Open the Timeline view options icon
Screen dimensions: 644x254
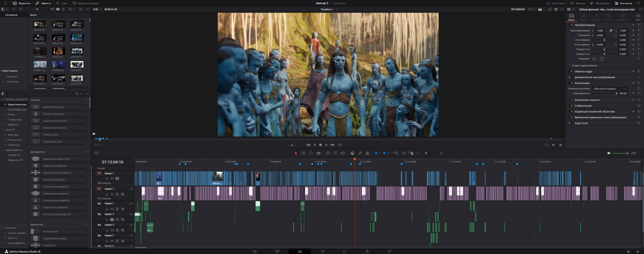point(96,153)
